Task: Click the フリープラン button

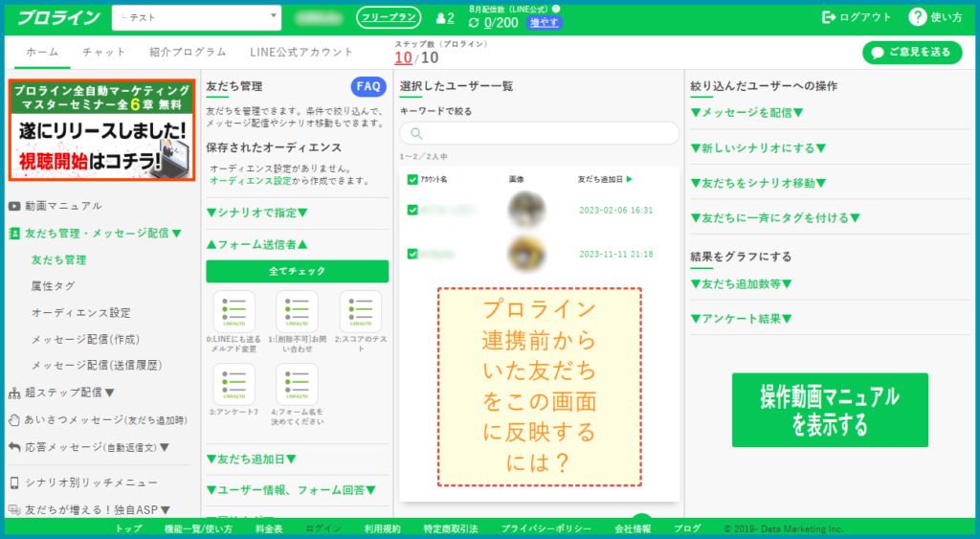Action: click(x=389, y=17)
